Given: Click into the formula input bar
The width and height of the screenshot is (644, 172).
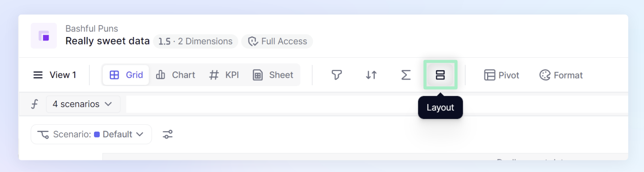Looking at the screenshot, I should [x=377, y=104].
